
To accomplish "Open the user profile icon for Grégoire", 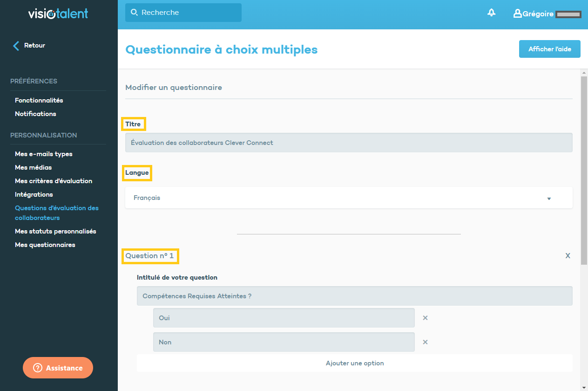I will pyautogui.click(x=517, y=14).
